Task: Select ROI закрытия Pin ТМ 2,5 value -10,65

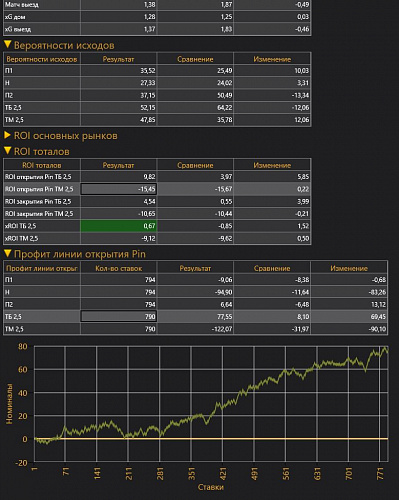Action: [118, 214]
